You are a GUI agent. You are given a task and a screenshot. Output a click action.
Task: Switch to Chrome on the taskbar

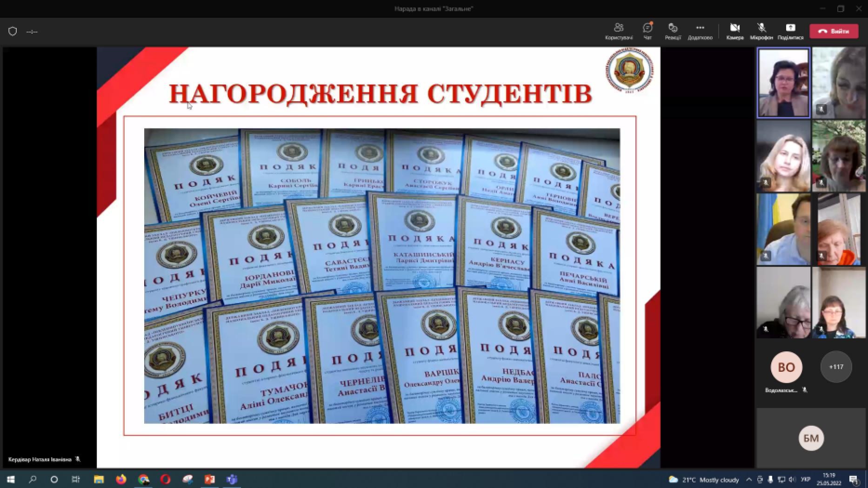[143, 479]
